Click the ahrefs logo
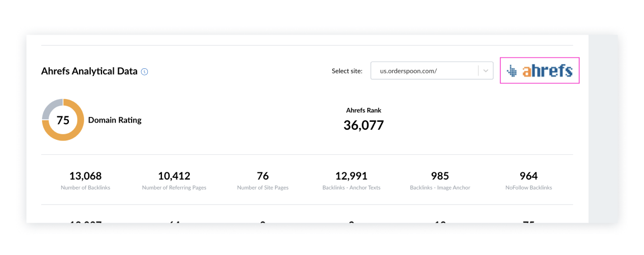Screen dimensions: 644x255 coord(539,71)
